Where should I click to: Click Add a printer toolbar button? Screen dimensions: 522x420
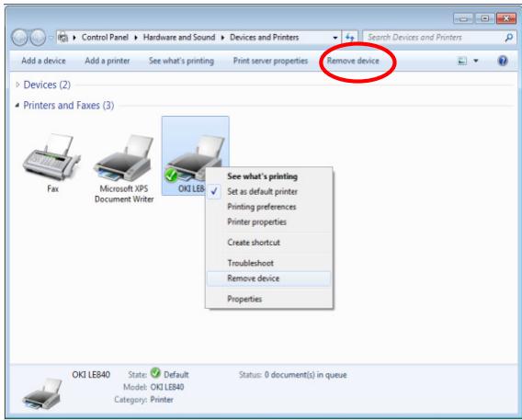pos(108,61)
